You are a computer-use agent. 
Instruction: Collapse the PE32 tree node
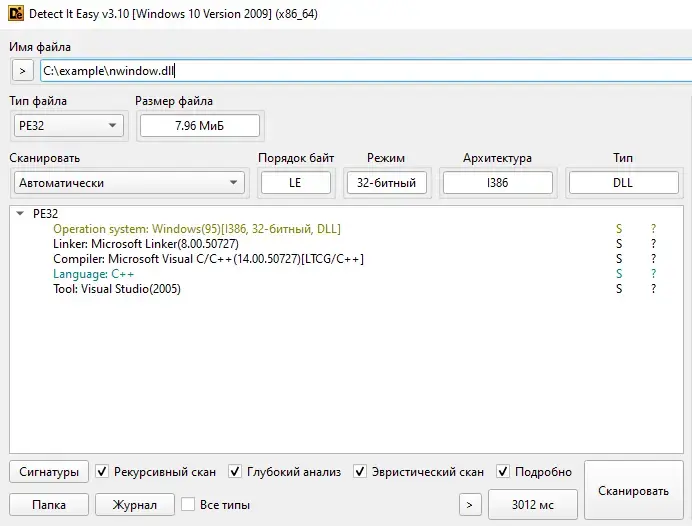pyautogui.click(x=20, y=214)
